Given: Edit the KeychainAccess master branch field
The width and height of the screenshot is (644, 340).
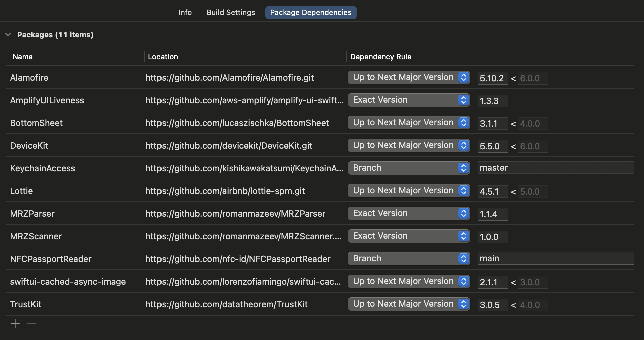Looking at the screenshot, I should click(x=556, y=168).
